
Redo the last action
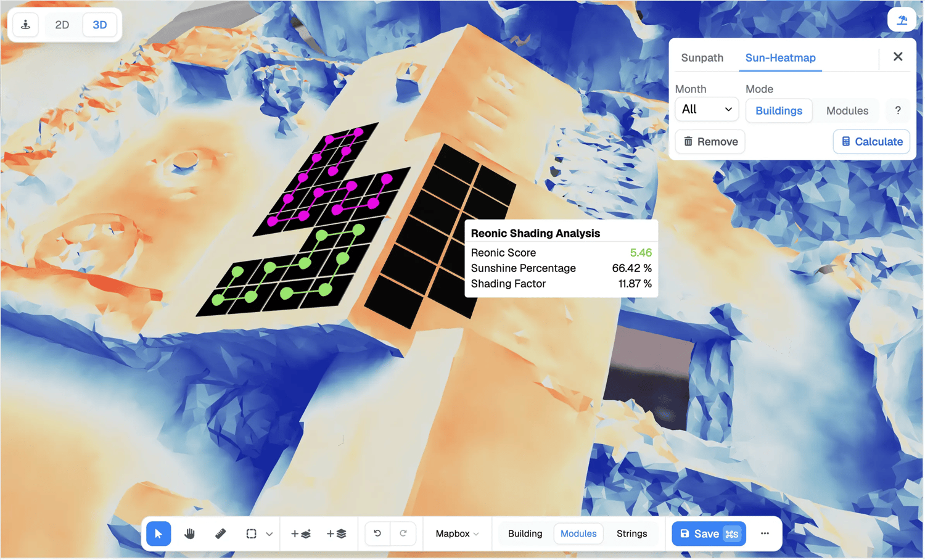click(x=403, y=533)
